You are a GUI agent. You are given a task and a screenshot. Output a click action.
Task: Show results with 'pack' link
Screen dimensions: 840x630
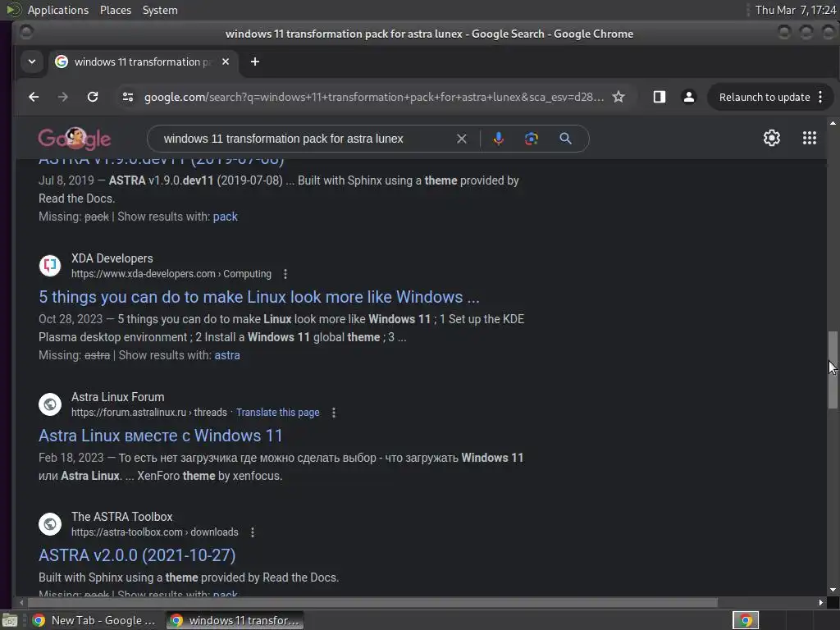pos(225,217)
